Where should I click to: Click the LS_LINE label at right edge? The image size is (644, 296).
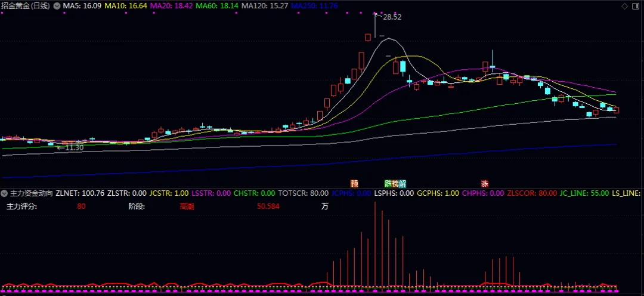tap(626, 193)
